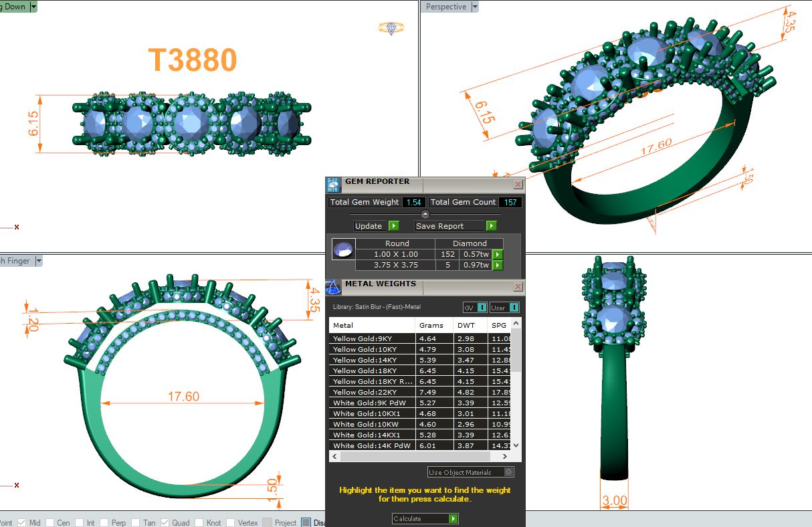This screenshot has width=812, height=527.
Task: Open the Through Finger viewport dropdown arrow
Action: (x=38, y=261)
